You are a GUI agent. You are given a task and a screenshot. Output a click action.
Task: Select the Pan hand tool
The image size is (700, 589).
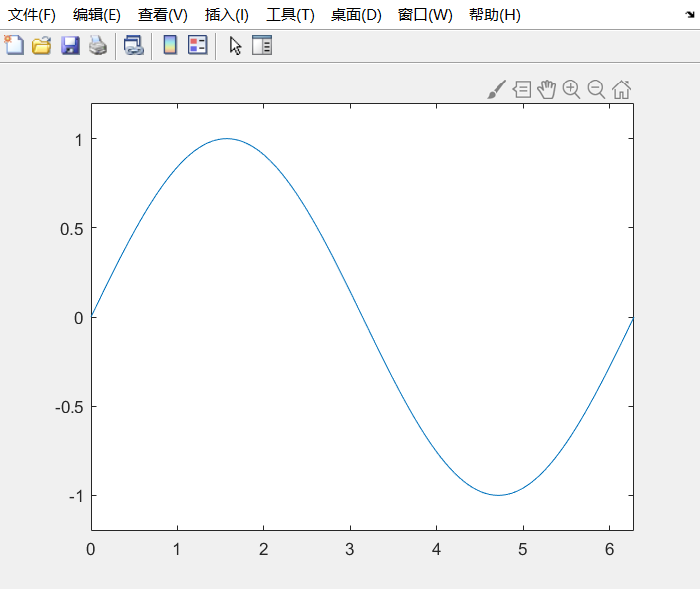pos(546,90)
